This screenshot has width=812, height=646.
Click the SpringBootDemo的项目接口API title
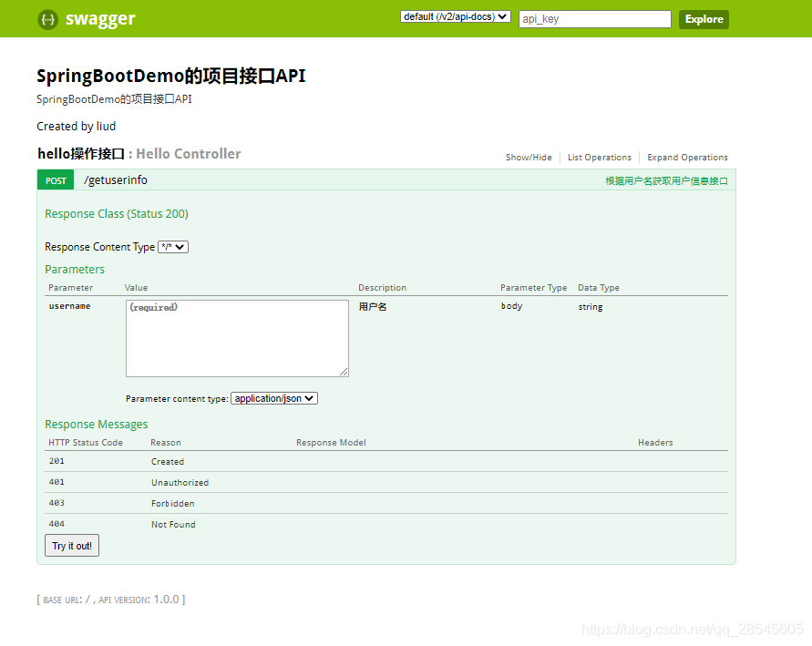(170, 76)
